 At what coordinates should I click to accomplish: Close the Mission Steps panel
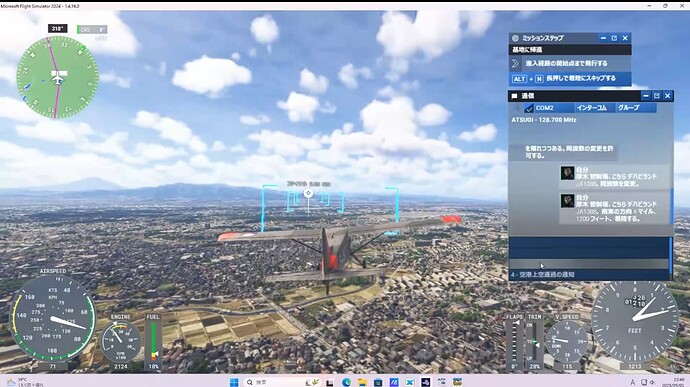pos(625,38)
